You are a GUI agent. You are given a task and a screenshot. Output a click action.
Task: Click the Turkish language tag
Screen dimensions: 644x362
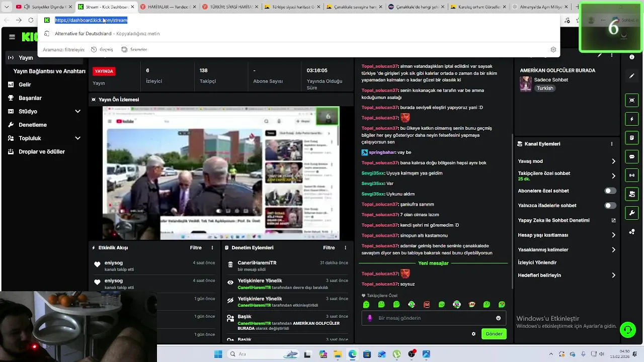pyautogui.click(x=545, y=88)
